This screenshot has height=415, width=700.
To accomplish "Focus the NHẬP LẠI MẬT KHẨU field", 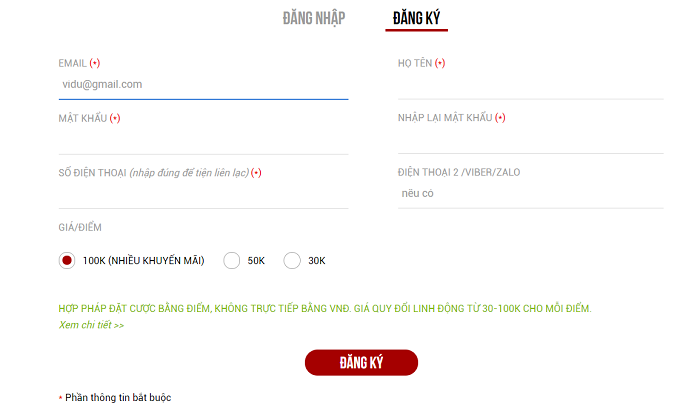I will tap(530, 140).
